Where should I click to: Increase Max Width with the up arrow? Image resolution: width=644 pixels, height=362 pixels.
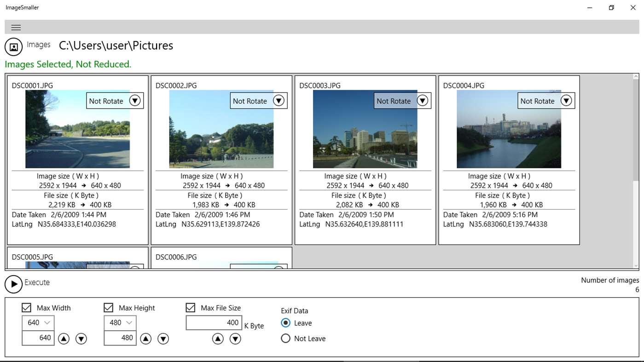pos(64,339)
